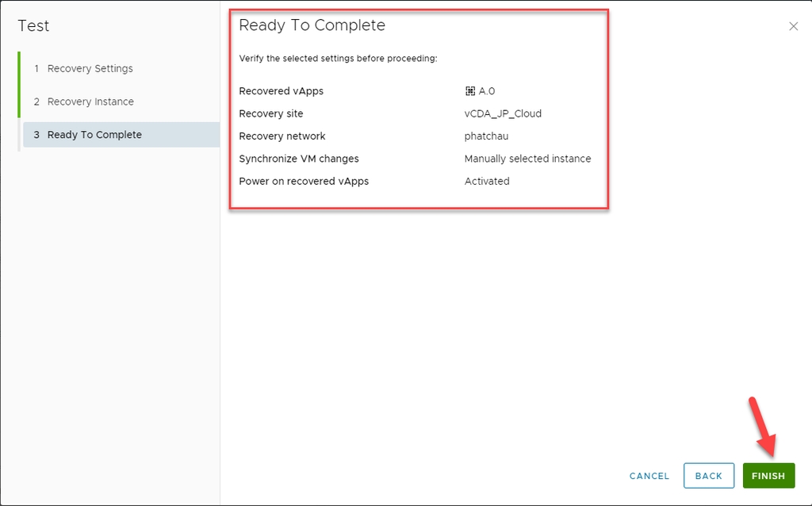Close the Test wizard with the X

click(793, 26)
